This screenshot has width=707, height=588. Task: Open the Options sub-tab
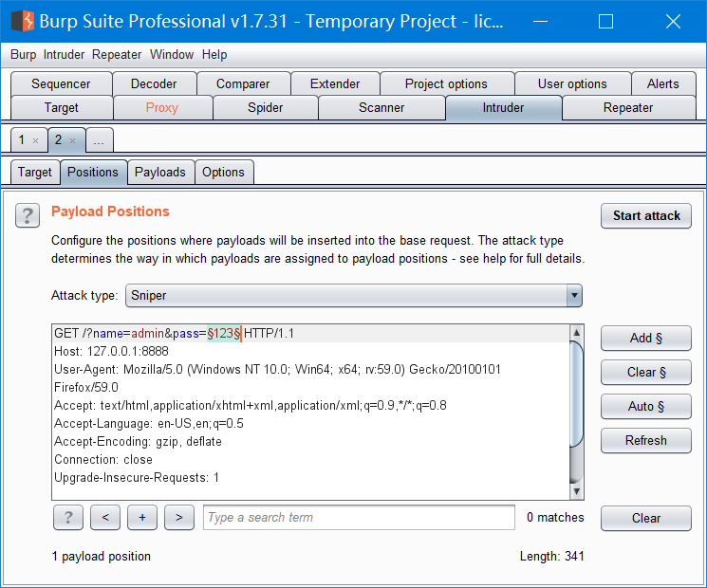[x=223, y=172]
